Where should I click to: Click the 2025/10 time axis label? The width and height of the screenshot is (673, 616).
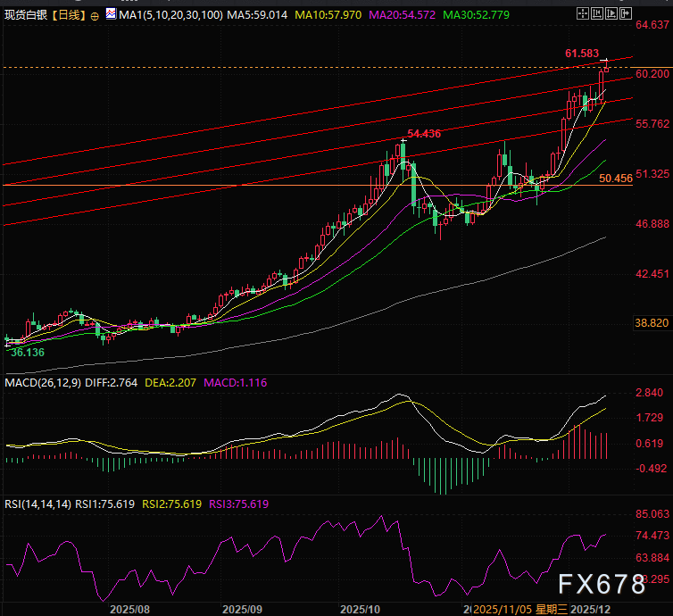point(361,608)
